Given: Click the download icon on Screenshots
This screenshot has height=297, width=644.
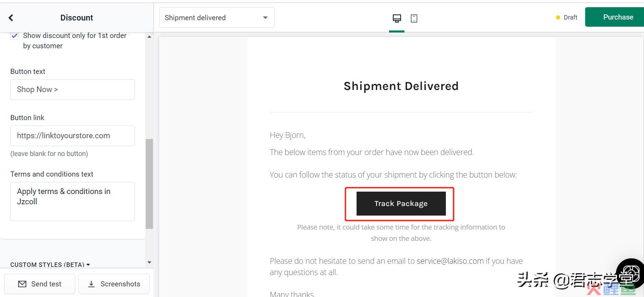Looking at the screenshot, I should pyautogui.click(x=91, y=284).
